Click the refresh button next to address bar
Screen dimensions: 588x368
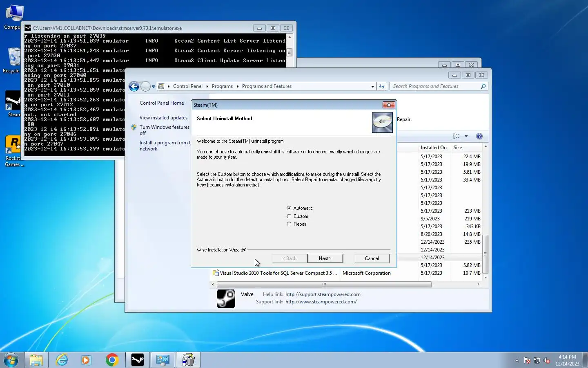pyautogui.click(x=382, y=86)
